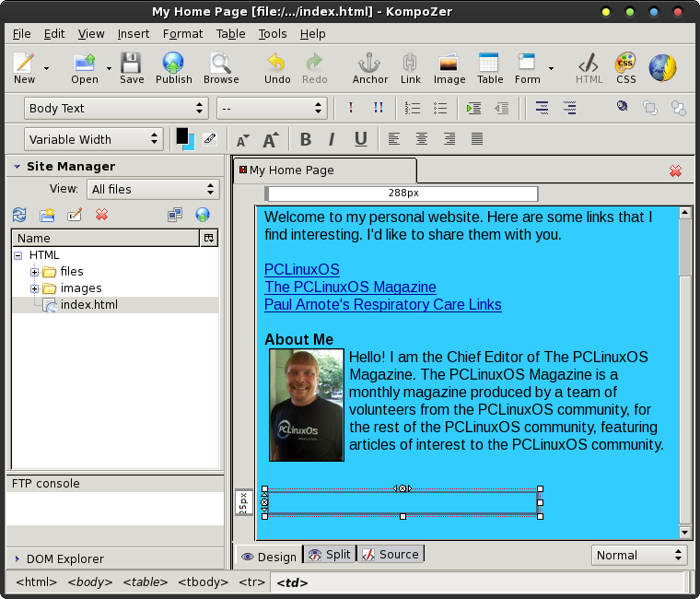Open the Table menu
Screen dimensions: 700x599
(231, 34)
